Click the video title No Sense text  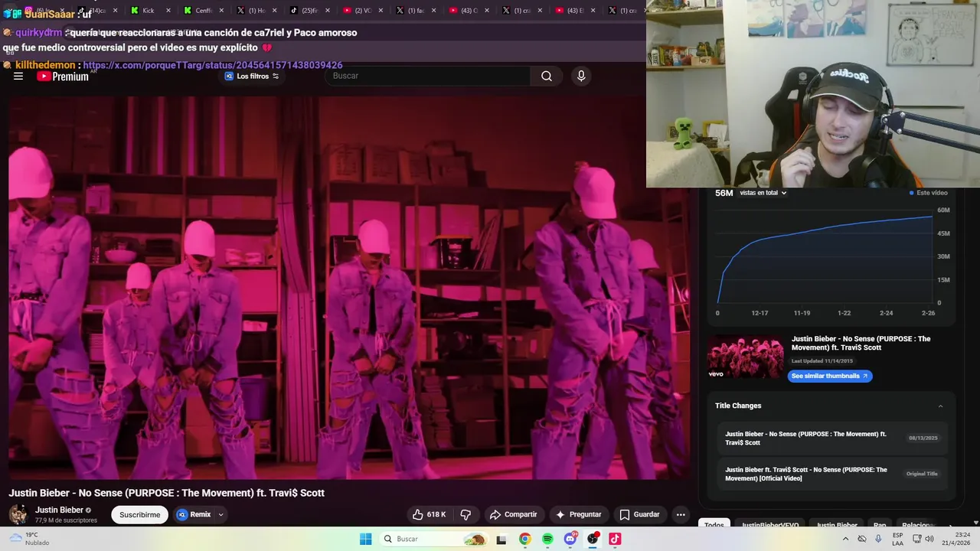[166, 493]
